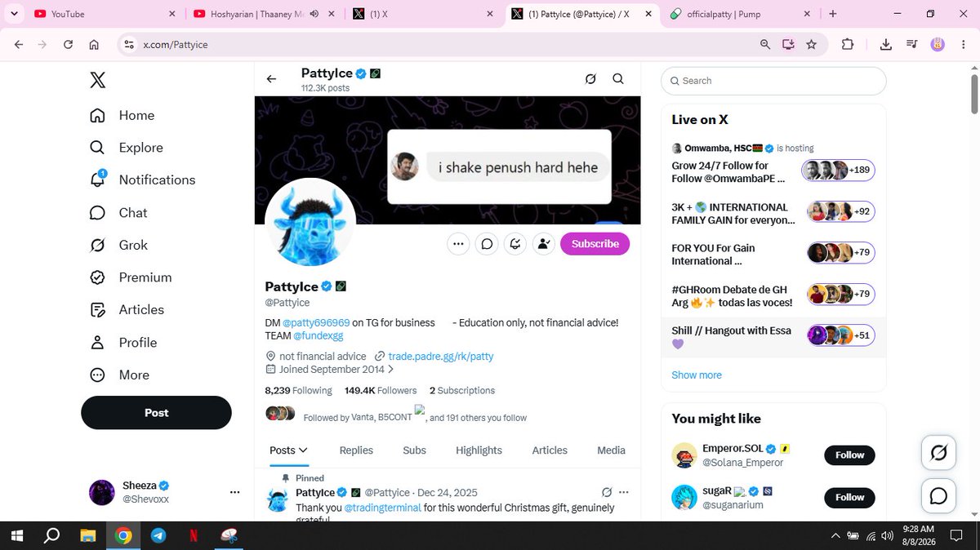
Task: Bookmark this page with star icon
Action: click(811, 45)
